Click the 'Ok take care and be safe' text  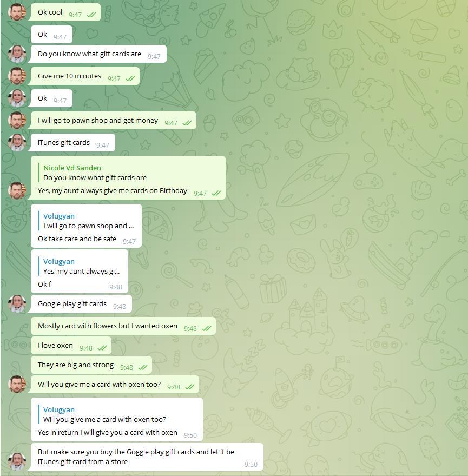click(x=77, y=239)
